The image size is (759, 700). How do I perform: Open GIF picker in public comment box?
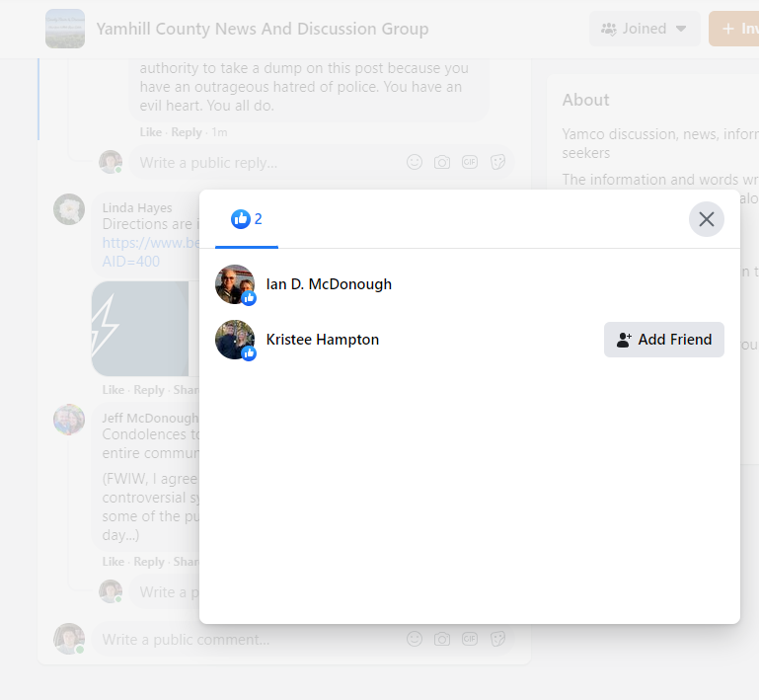tap(470, 639)
